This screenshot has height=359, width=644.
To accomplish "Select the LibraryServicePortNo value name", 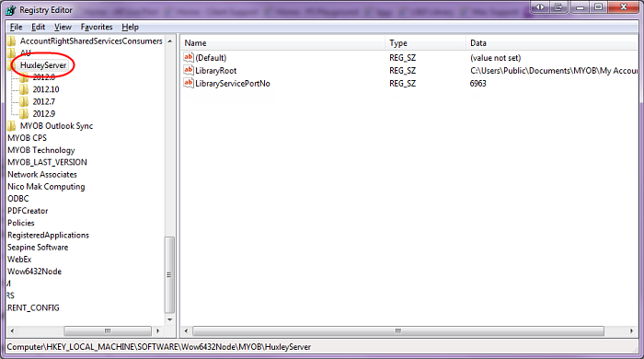I will 233,84.
